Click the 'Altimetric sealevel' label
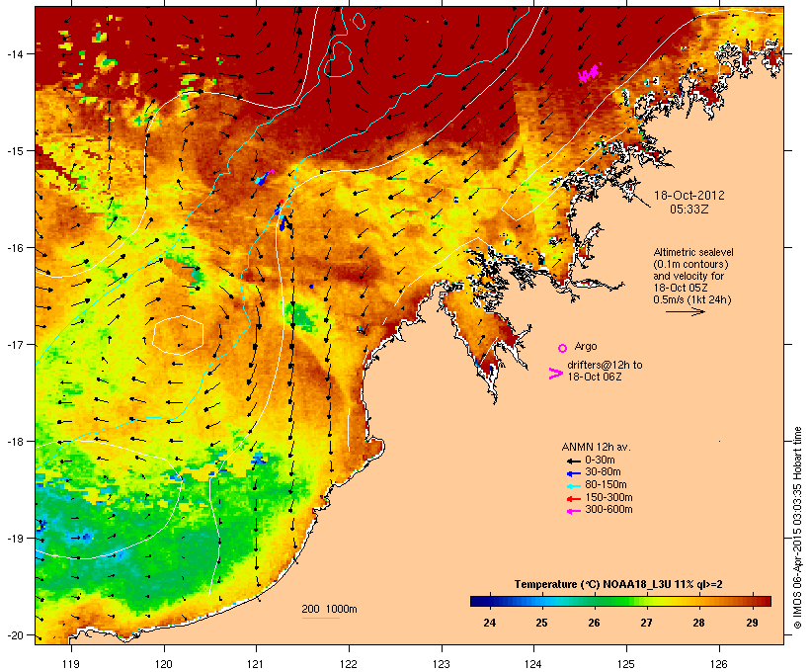Screen dimensions: 810x672 pyautogui.click(x=693, y=252)
